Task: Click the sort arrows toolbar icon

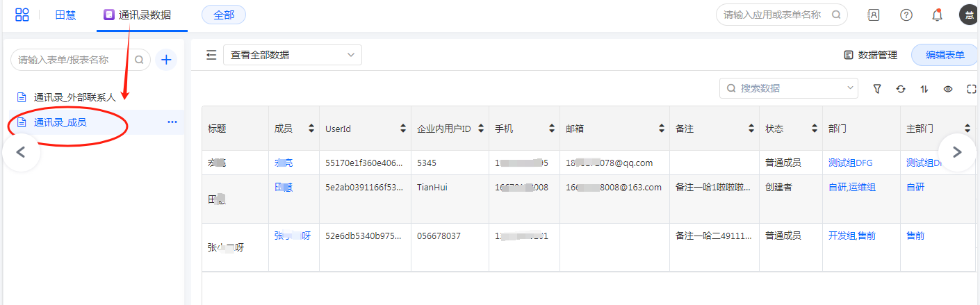Action: tap(924, 89)
